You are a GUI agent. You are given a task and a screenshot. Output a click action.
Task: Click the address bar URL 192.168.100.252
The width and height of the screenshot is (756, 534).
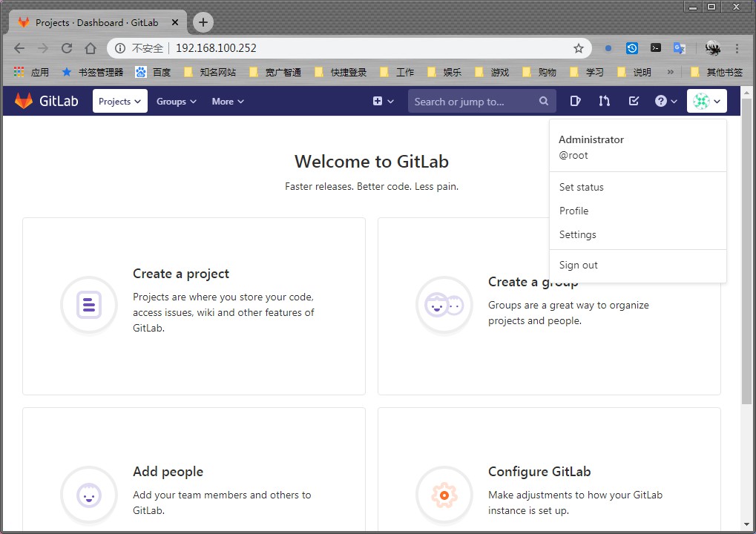(216, 47)
